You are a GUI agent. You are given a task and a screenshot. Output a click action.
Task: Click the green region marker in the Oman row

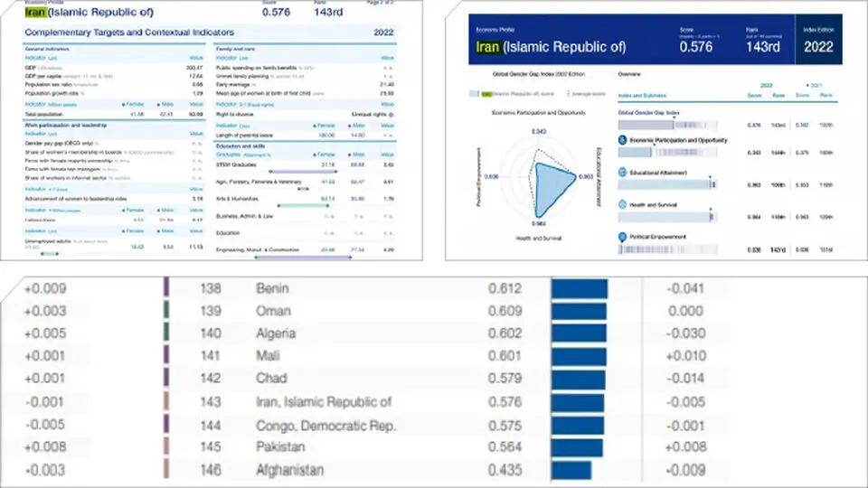166,309
